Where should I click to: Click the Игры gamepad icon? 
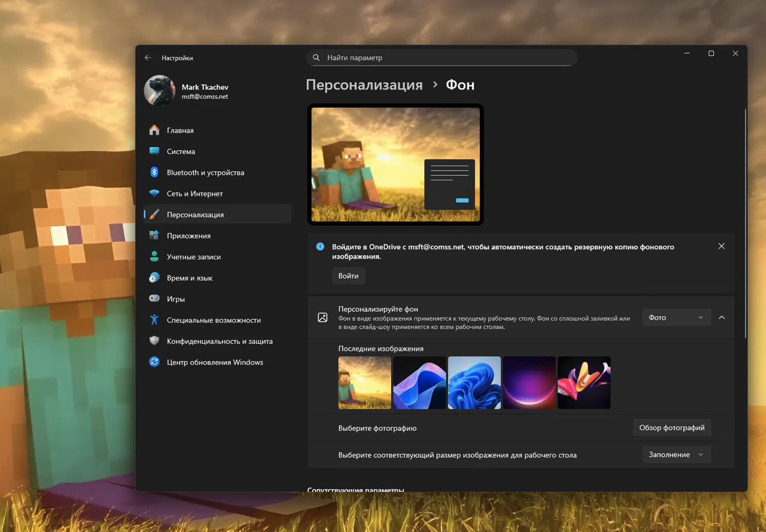pos(154,299)
